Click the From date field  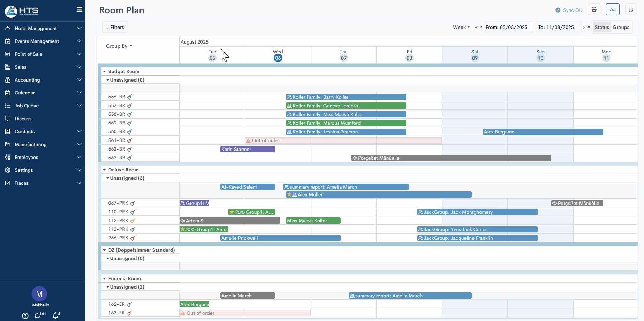(508, 27)
